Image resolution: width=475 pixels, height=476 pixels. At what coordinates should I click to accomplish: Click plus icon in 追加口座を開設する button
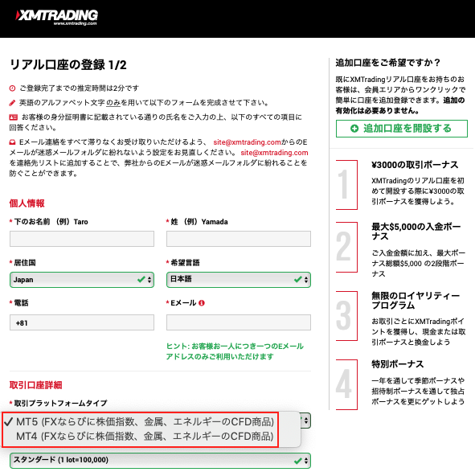354,129
